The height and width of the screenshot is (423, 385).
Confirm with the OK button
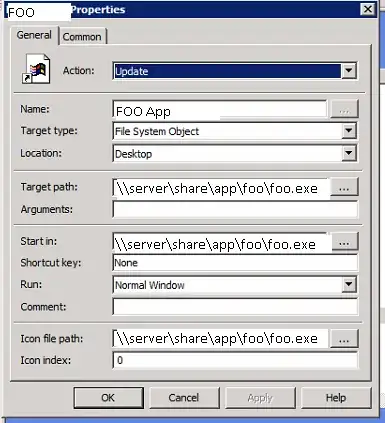(x=108, y=398)
